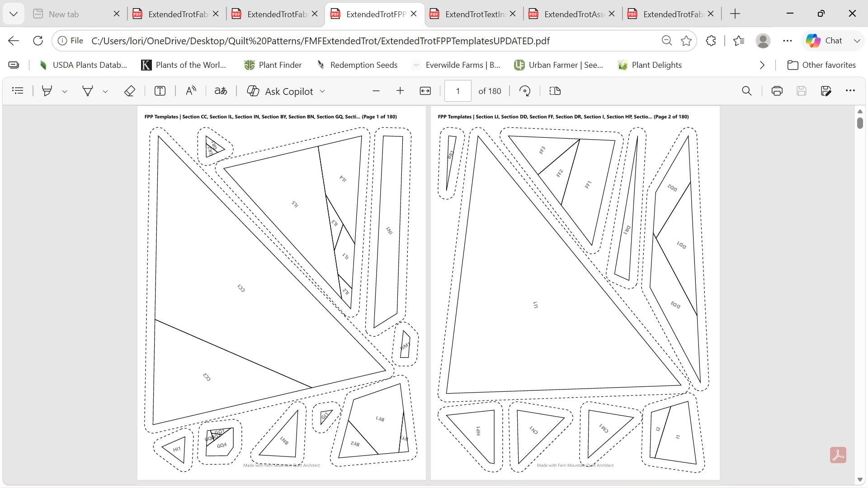Open USDA Plants Database bookmark
The image size is (868, 488).
click(x=83, y=65)
